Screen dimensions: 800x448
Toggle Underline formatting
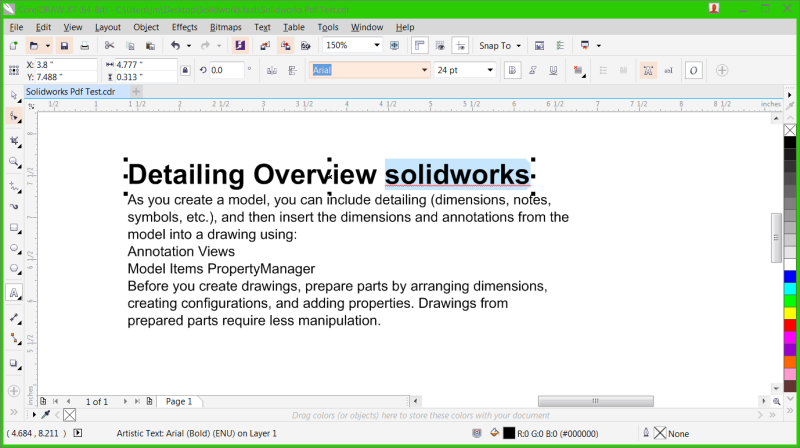(x=553, y=70)
